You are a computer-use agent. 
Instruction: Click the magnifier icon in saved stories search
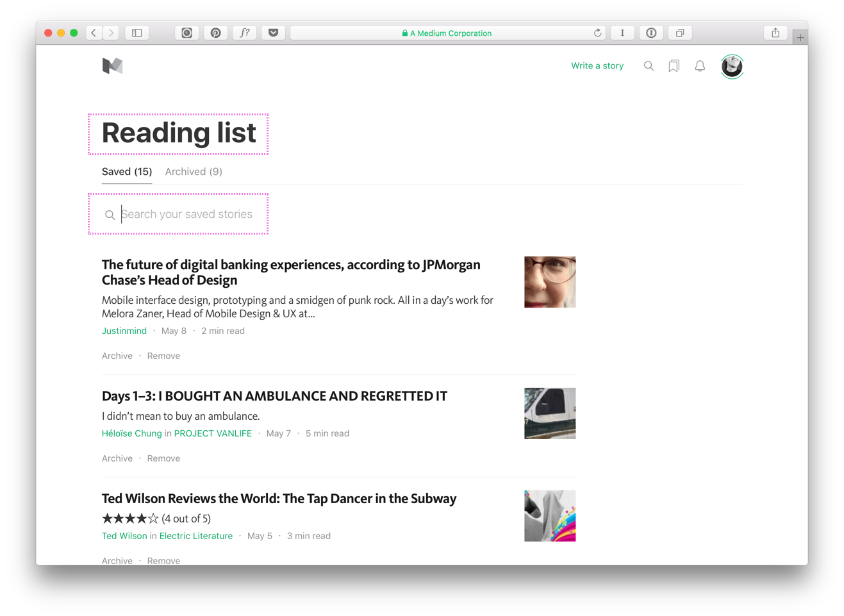tap(110, 215)
